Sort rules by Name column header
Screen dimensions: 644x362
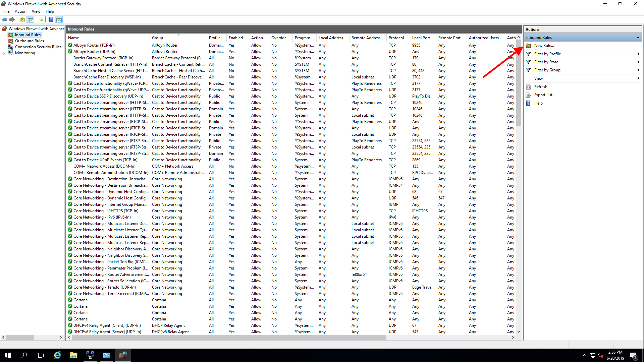(x=108, y=38)
